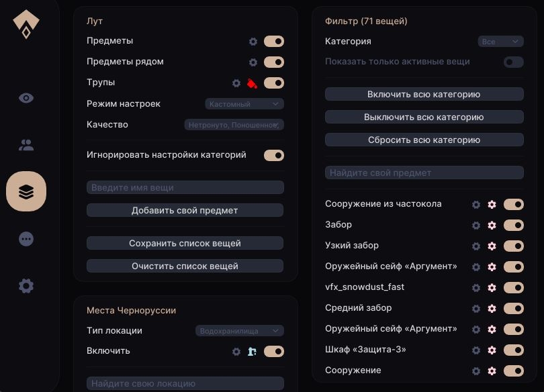Click the Включить всю категорию button

424,94
